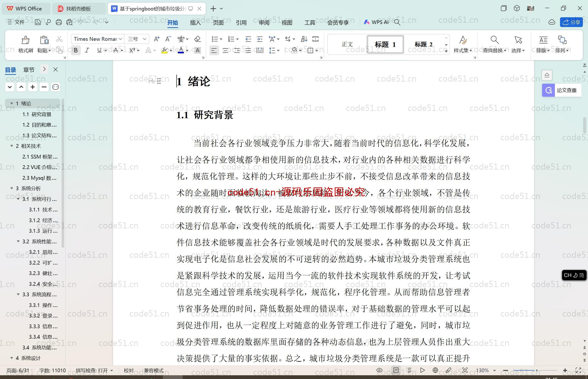588x379 pixels.
Task: Apply the 正文 body style
Action: 347,44
